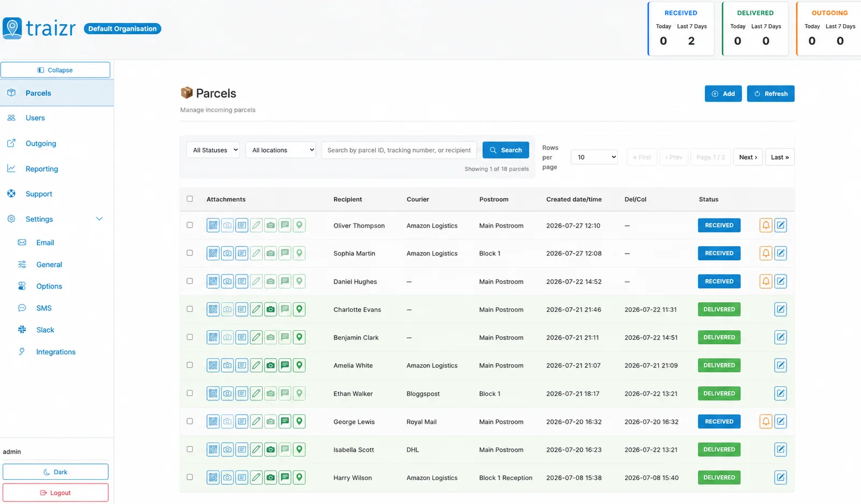Viewport: 861px width, 504px height.
Task: Check the Sophia Martin row checkbox
Action: 189,253
